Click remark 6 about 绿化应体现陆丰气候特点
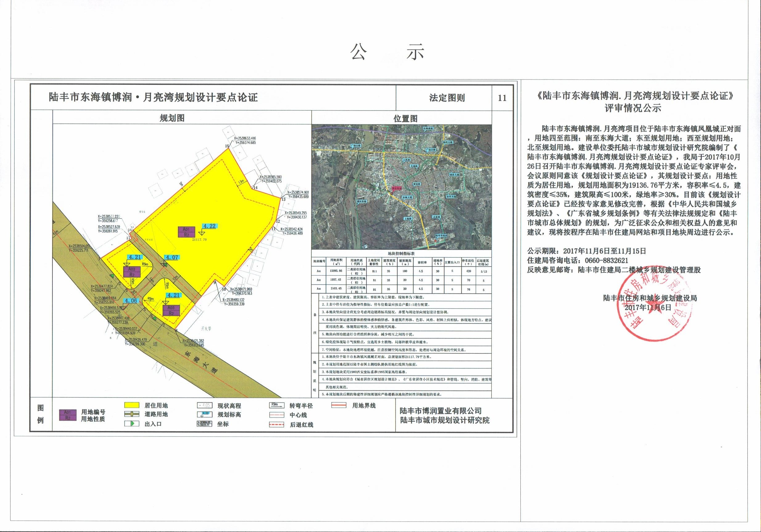Viewport: 761px width, 532px height. tap(376, 342)
